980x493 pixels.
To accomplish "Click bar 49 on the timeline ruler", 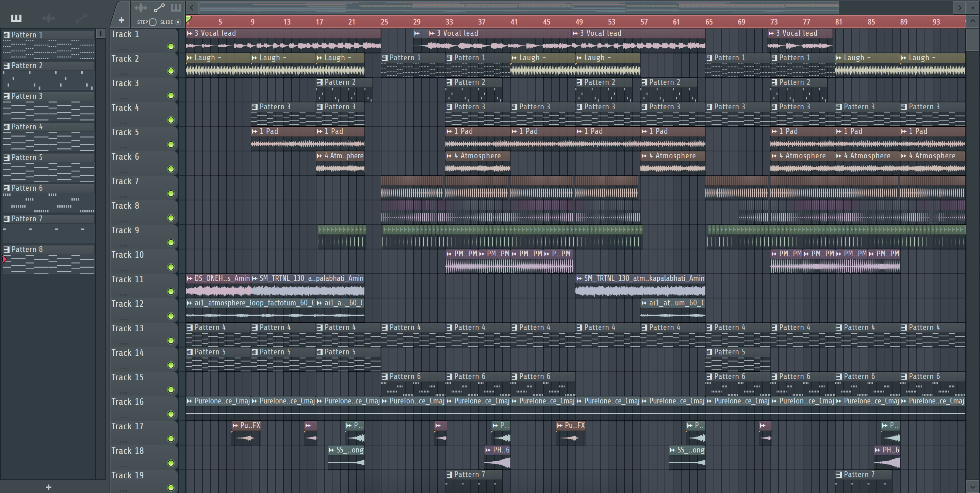I will (x=579, y=22).
